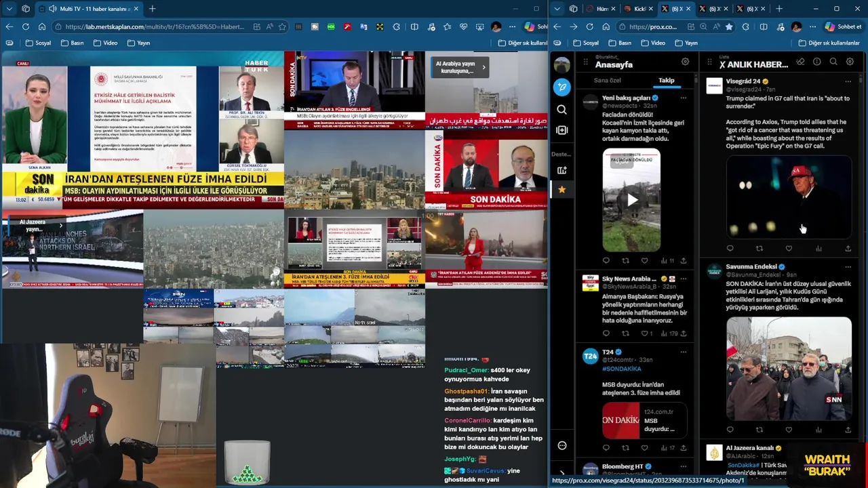Reply to the Sky News Arabia post
The width and height of the screenshot is (868, 488).
coord(606,333)
